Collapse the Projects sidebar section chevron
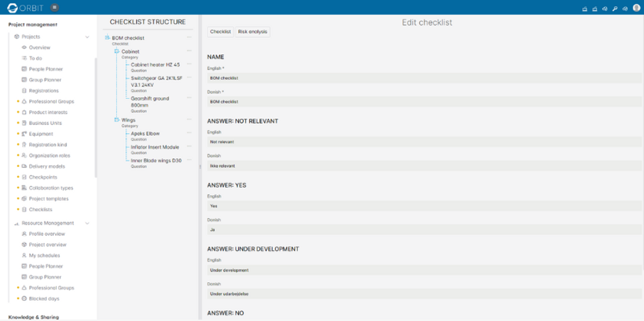Screen dimensions: 644x321 tap(87, 37)
